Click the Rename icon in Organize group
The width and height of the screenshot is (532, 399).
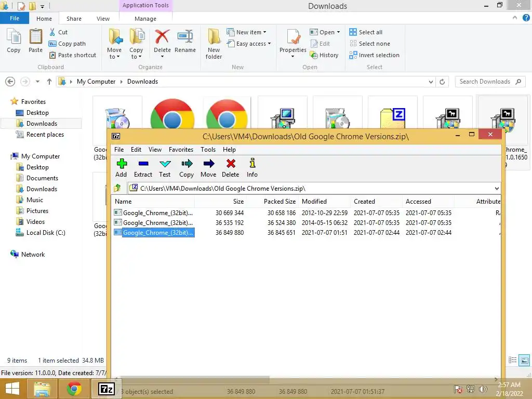pos(185,41)
